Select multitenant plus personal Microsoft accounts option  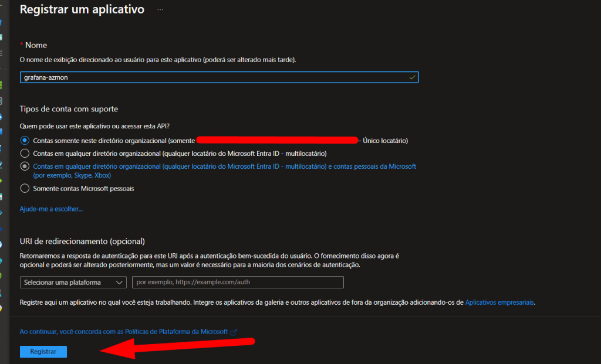25,166
